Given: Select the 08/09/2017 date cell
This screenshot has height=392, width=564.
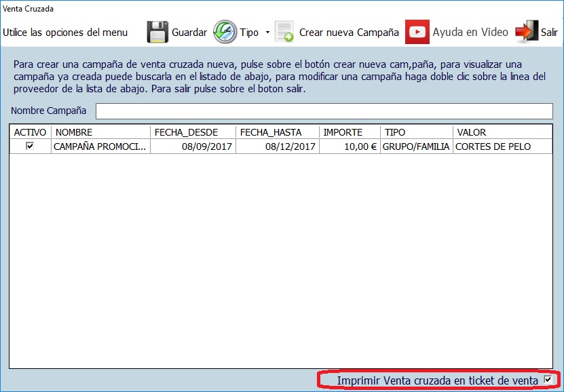Looking at the screenshot, I should (193, 146).
